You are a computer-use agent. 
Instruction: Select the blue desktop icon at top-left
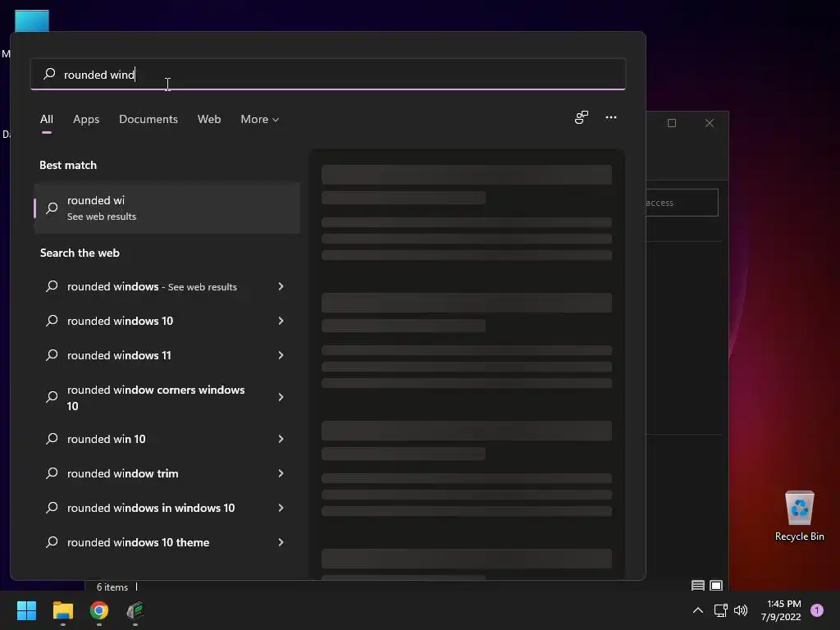coord(32,21)
